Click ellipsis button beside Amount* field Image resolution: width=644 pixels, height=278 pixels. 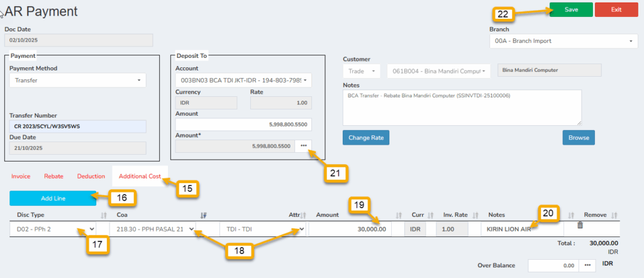coord(304,146)
